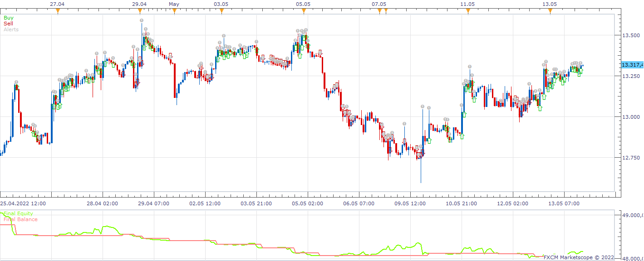Click the orange marker under 03.05
Viewport: 644px width, 261px height.
pos(221,11)
